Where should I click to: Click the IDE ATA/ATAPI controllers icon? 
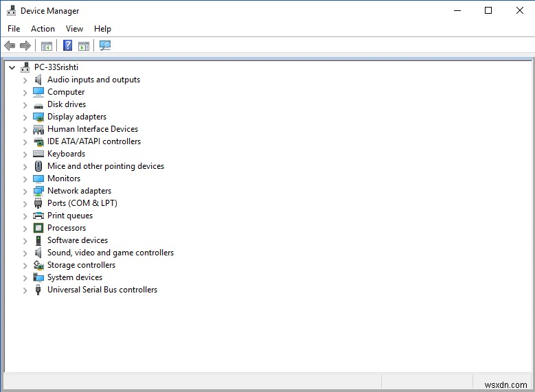(x=38, y=141)
